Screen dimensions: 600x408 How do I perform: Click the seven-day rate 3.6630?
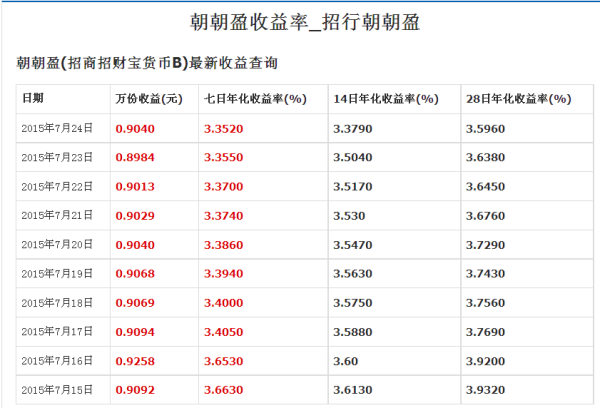223,390
